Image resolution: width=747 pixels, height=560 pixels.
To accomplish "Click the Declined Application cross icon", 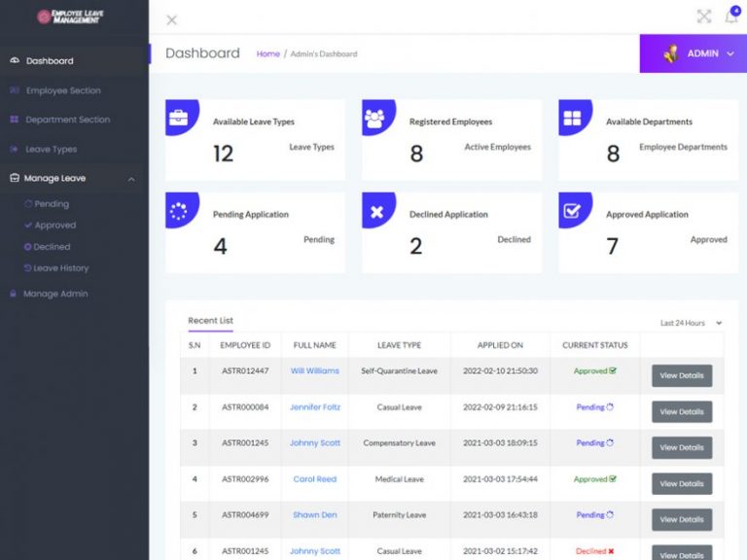I will click(x=375, y=211).
